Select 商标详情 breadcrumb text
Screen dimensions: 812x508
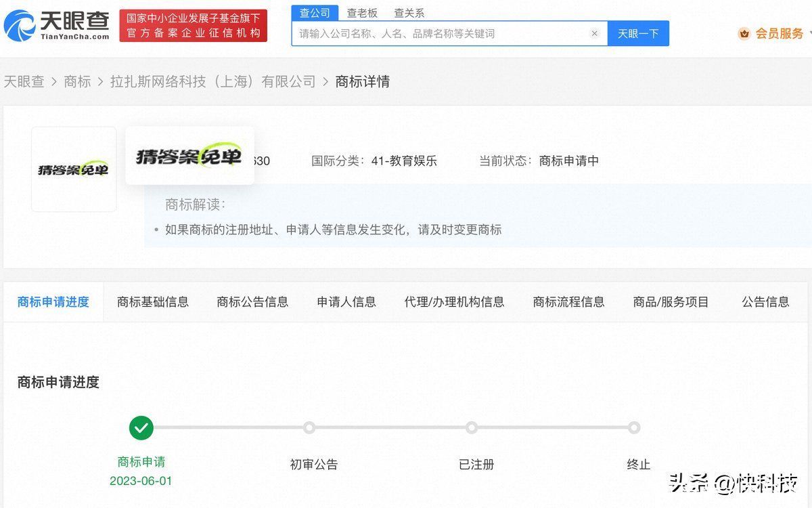[363, 81]
